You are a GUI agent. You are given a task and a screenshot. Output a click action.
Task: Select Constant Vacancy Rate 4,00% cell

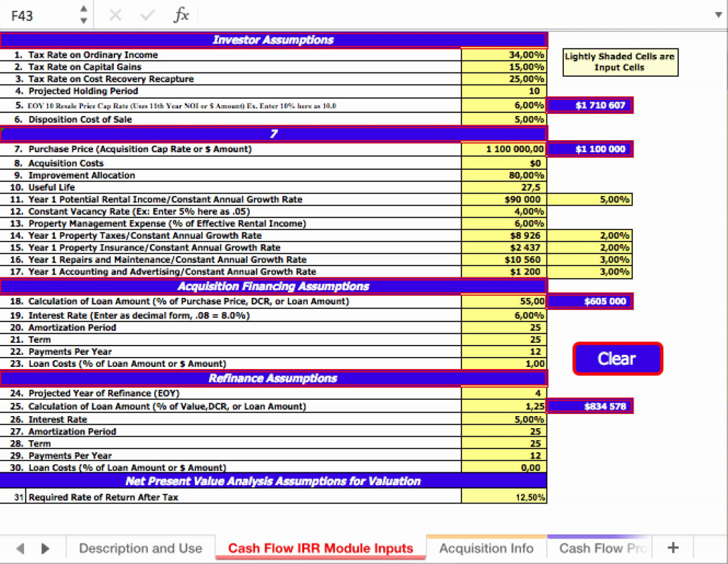[x=504, y=211]
